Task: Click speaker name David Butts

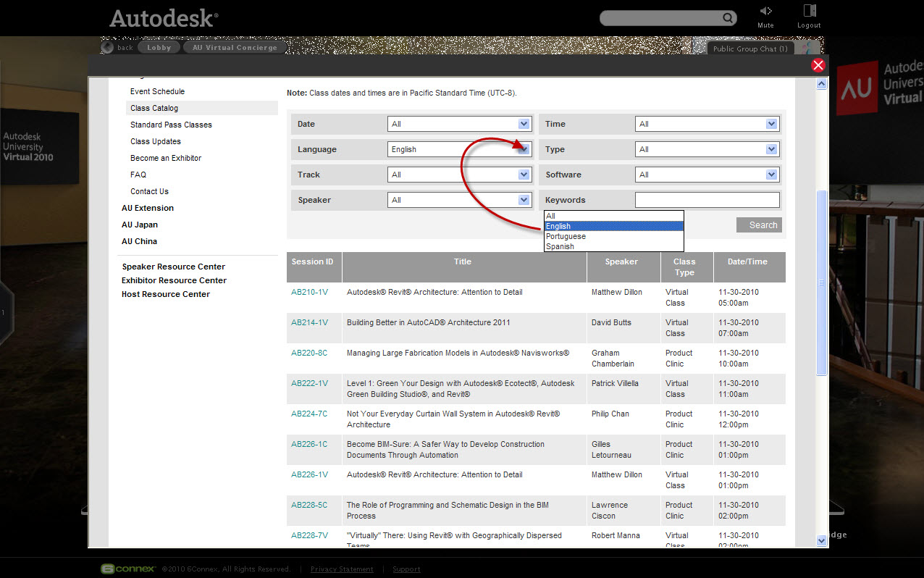Action: [611, 322]
